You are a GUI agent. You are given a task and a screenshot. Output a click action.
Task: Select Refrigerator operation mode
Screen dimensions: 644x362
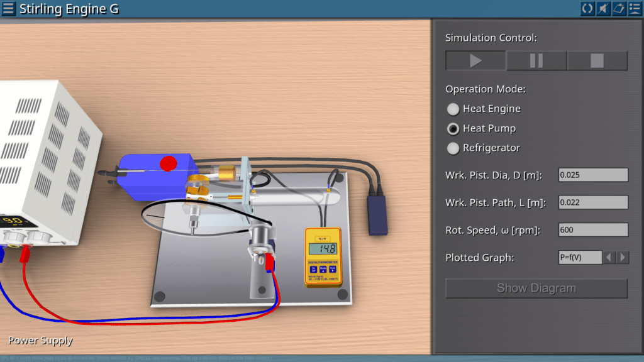453,148
